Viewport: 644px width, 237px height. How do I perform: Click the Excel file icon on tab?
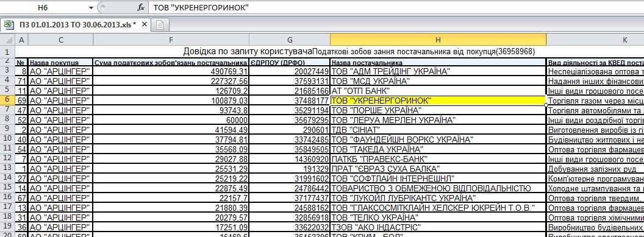9,24
